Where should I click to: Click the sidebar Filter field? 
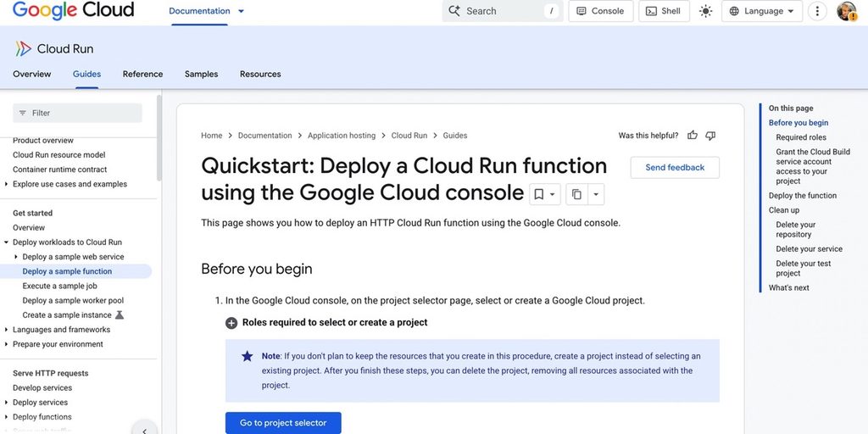click(77, 113)
